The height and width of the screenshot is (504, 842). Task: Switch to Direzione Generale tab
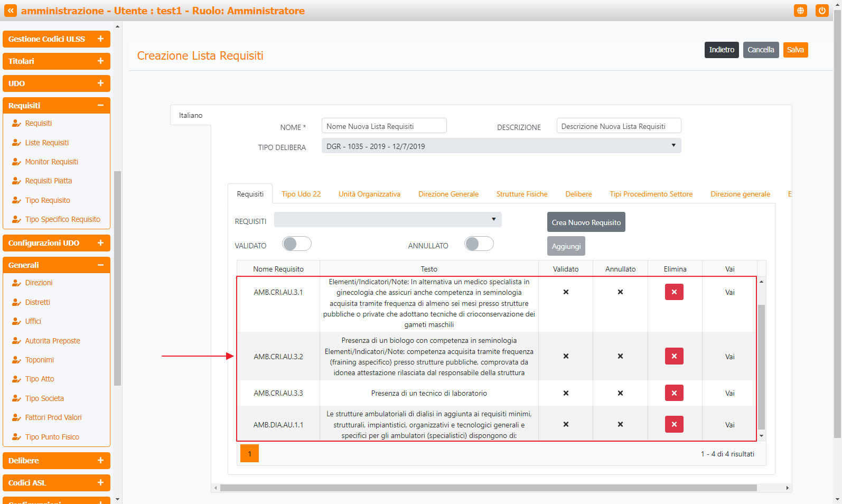point(448,194)
